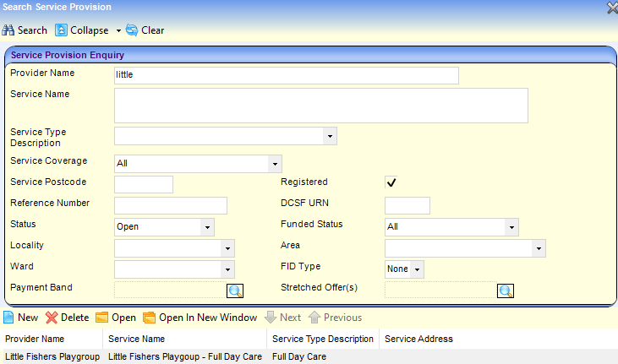Screen dimensions: 618x364
Task: Open the Status dropdown set to Open
Action: click(206, 226)
